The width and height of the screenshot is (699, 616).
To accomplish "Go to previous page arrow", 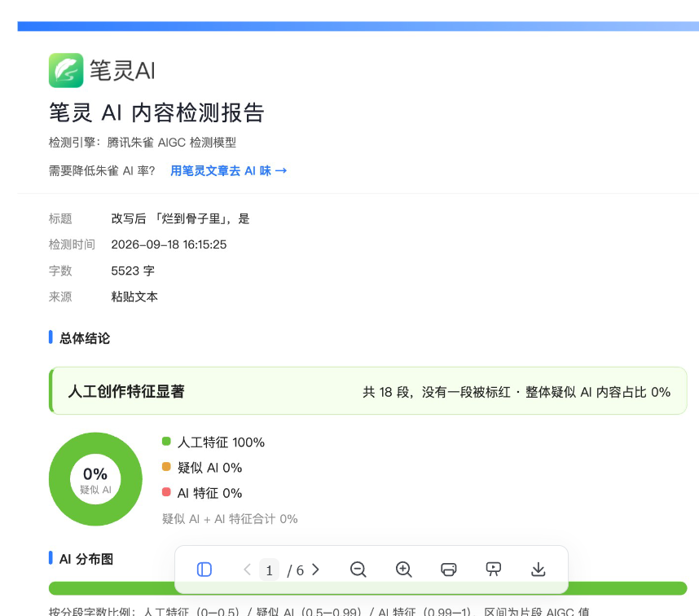I will [248, 570].
